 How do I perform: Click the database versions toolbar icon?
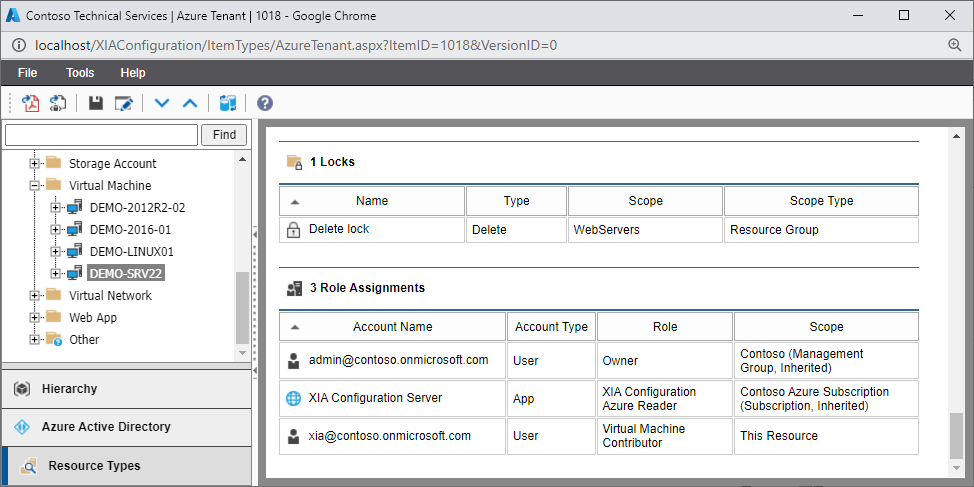tap(228, 102)
